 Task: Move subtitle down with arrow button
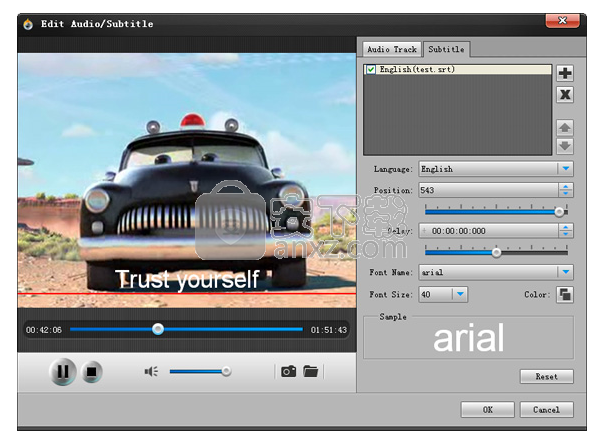565,146
